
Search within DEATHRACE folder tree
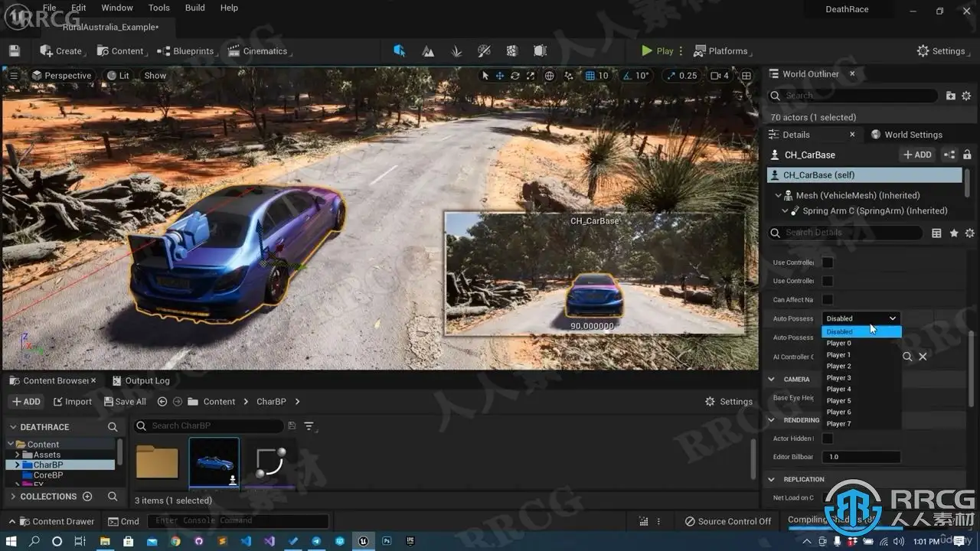tap(113, 427)
